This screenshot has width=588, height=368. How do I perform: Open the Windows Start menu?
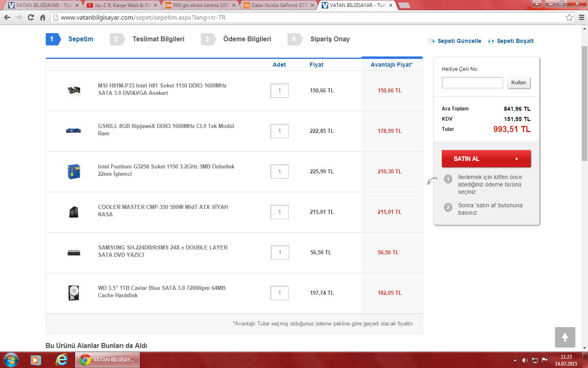11,360
